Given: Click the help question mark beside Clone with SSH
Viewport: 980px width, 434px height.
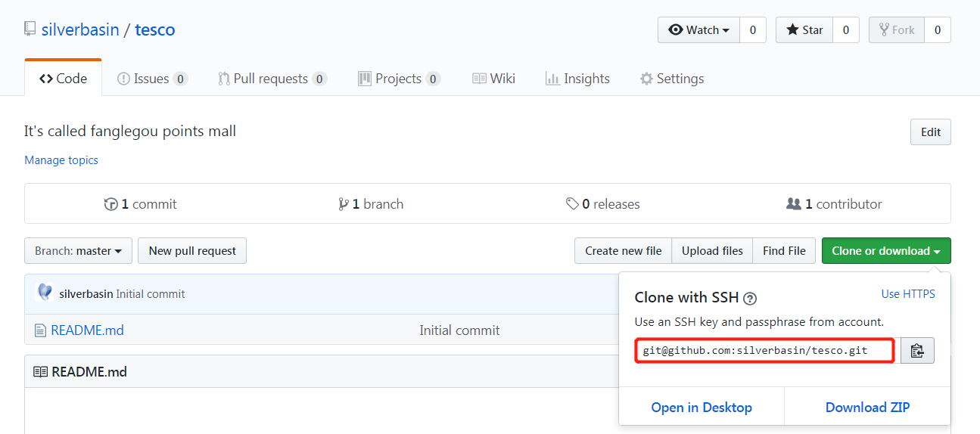Looking at the screenshot, I should click(x=750, y=298).
